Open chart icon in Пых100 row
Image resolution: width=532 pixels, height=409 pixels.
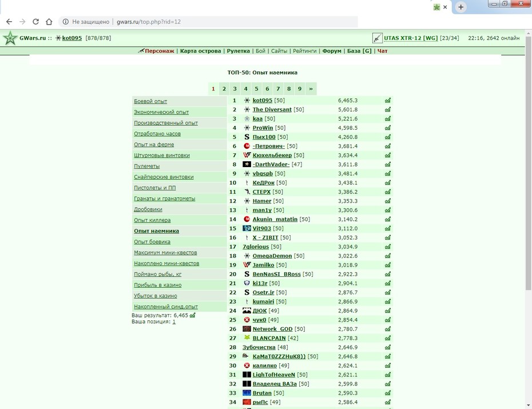click(x=388, y=137)
